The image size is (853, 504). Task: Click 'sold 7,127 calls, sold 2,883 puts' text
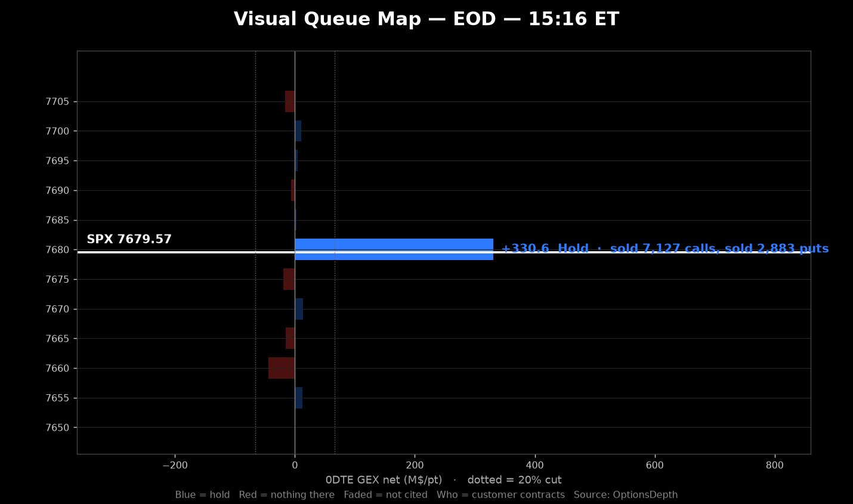click(x=719, y=249)
